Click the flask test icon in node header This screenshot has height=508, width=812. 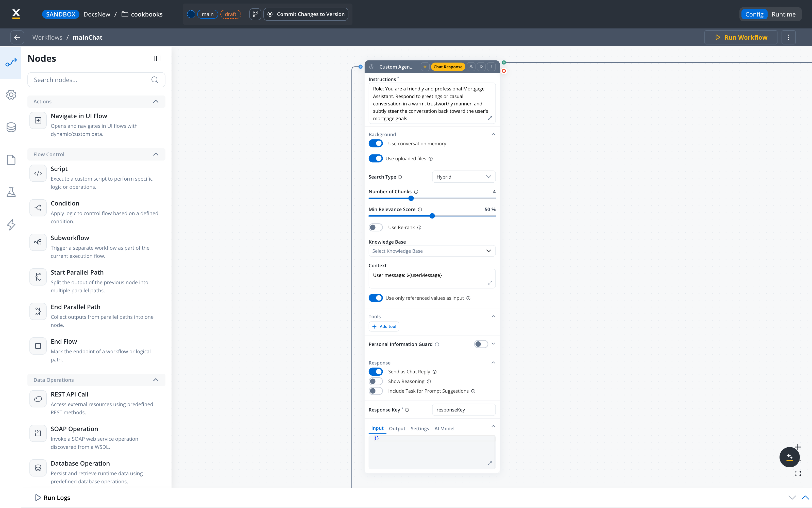click(x=471, y=67)
